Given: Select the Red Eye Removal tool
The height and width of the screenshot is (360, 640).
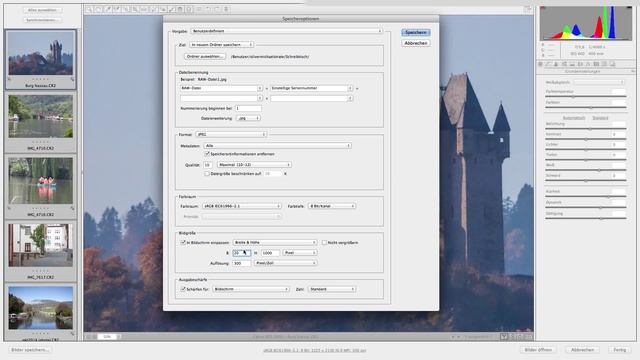Looking at the screenshot, I should tap(162, 9).
